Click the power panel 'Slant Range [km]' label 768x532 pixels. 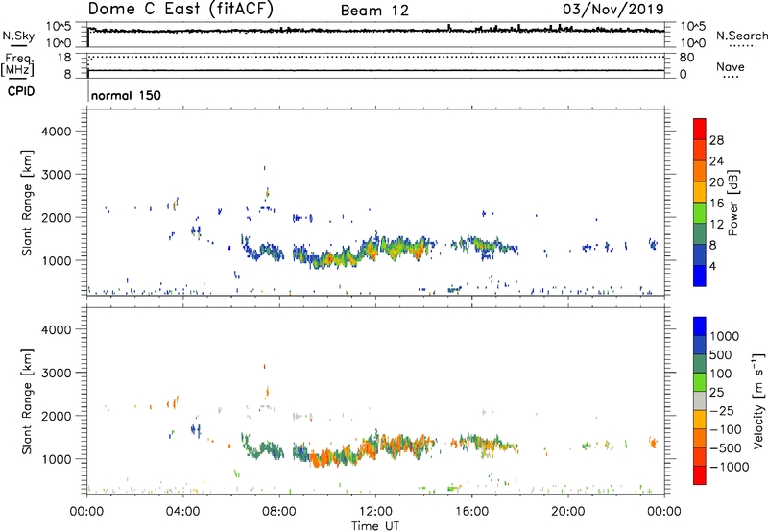[x=27, y=203]
